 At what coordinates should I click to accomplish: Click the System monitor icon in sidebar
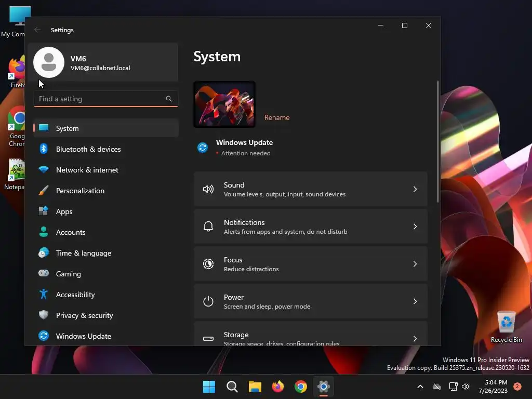click(x=44, y=128)
